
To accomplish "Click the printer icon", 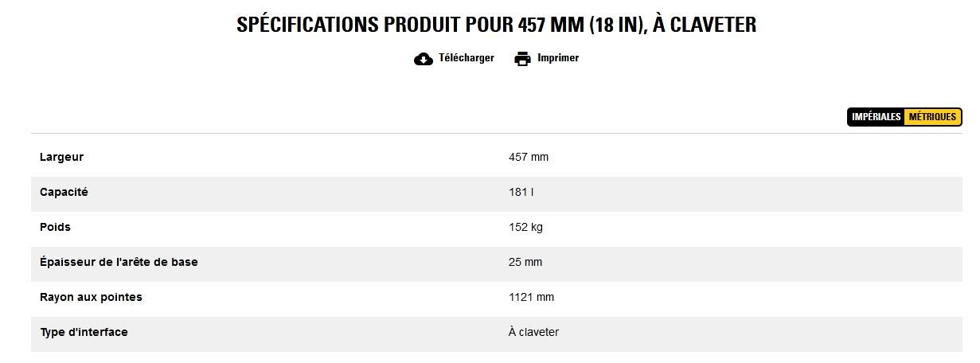I will coord(522,58).
